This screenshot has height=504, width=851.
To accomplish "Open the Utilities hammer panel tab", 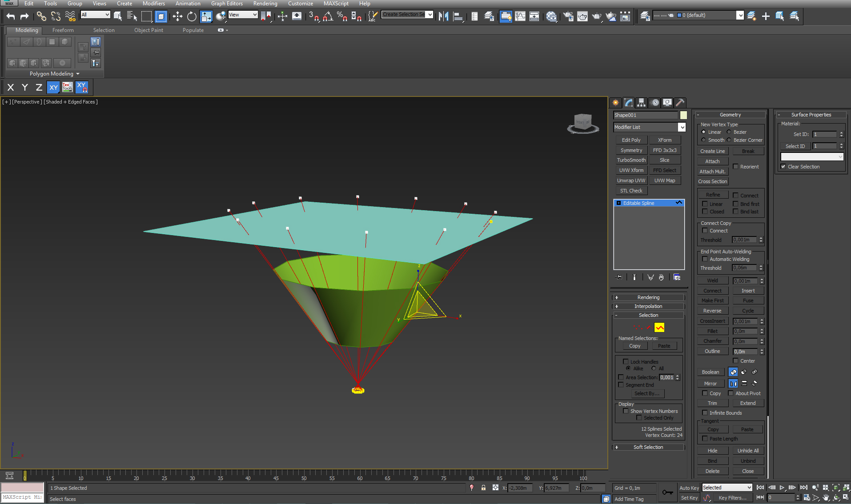I will [x=680, y=103].
